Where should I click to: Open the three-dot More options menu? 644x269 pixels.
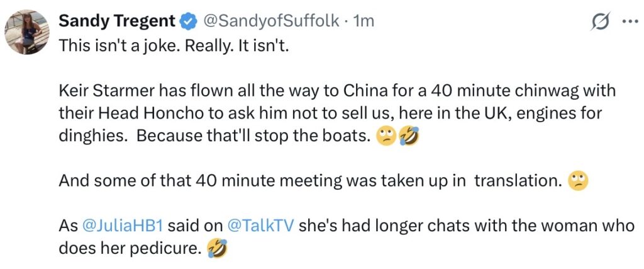(x=629, y=21)
